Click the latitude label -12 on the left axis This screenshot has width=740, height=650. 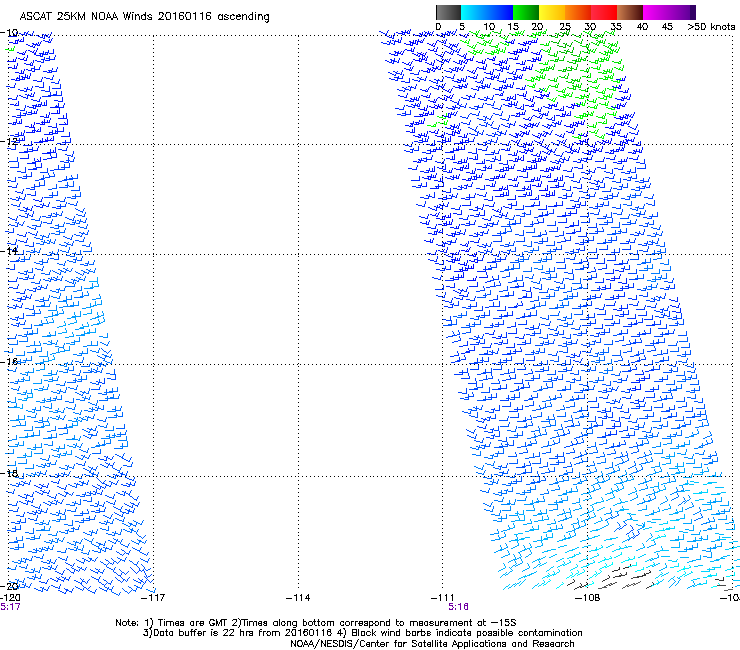click(9, 141)
